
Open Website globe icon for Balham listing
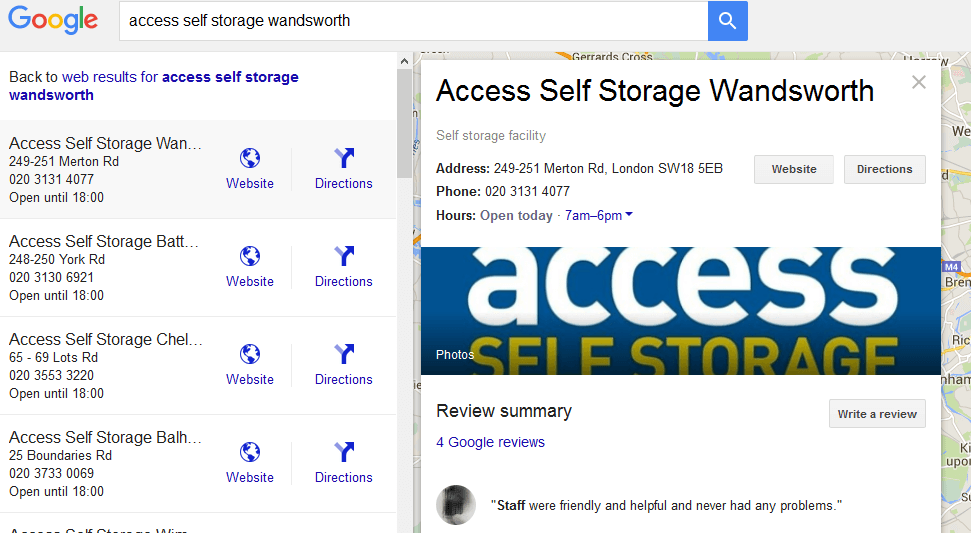tap(250, 452)
